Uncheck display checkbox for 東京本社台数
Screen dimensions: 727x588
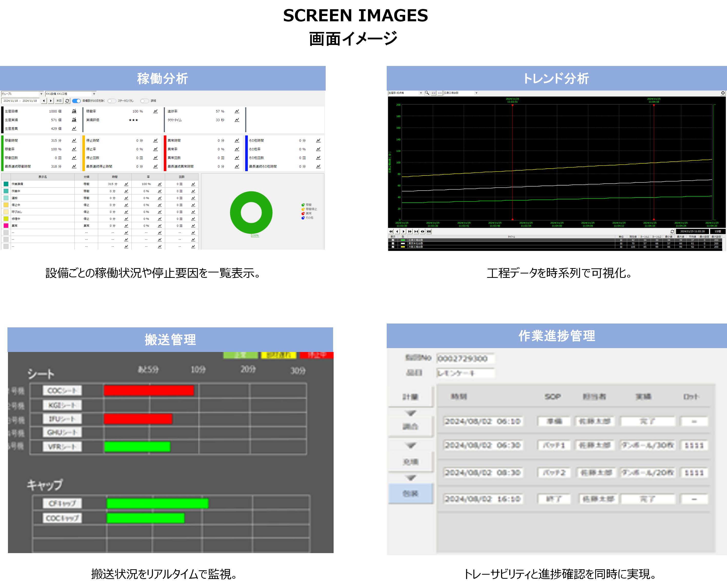click(393, 243)
